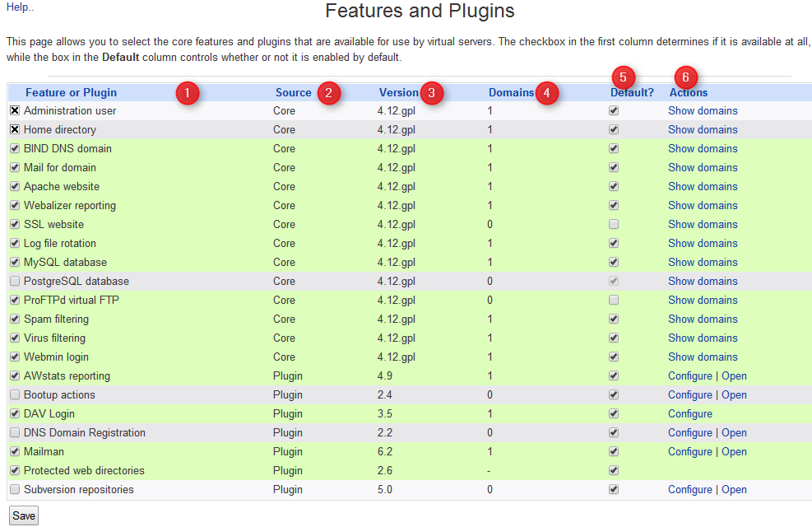This screenshot has width=812, height=527.
Task: Click Open link for DNS Domain Registration
Action: point(734,433)
